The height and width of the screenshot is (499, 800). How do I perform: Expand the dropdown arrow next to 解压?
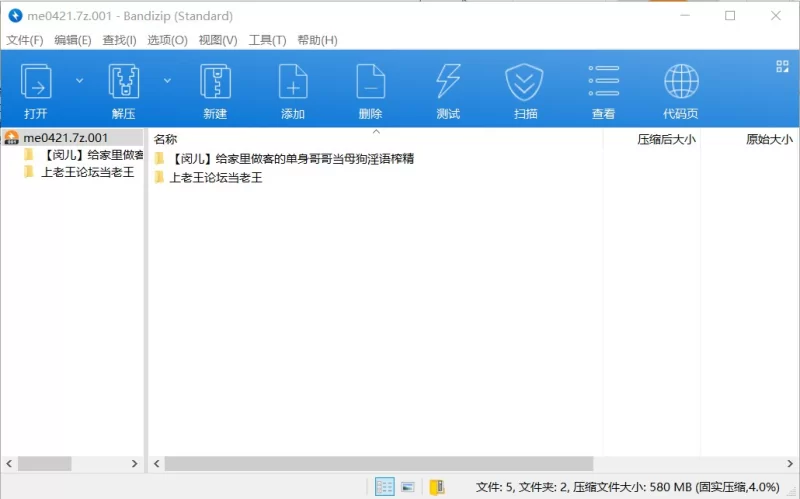(167, 80)
